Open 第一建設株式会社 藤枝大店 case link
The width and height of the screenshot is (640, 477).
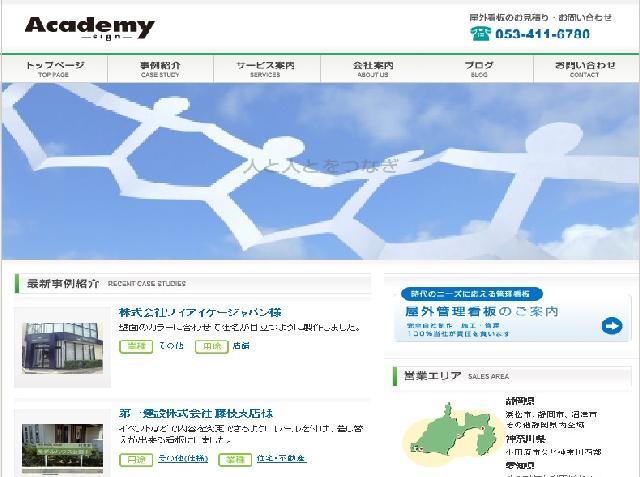click(196, 413)
